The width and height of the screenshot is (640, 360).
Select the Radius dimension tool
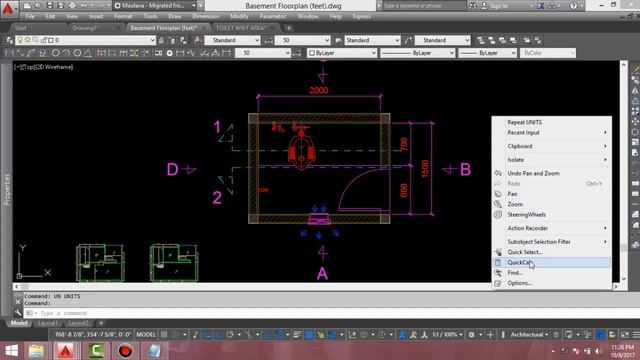[56, 53]
